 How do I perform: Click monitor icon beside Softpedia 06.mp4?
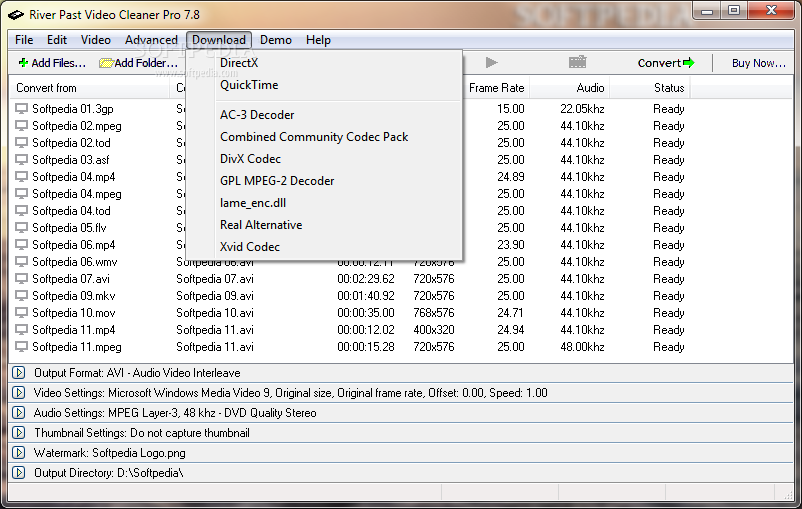coord(21,245)
